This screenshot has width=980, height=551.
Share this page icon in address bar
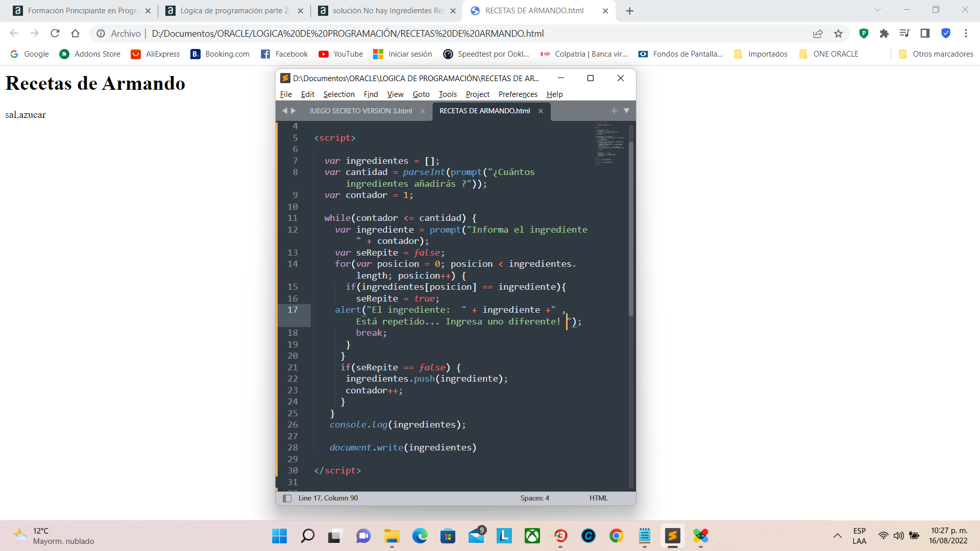[818, 34]
